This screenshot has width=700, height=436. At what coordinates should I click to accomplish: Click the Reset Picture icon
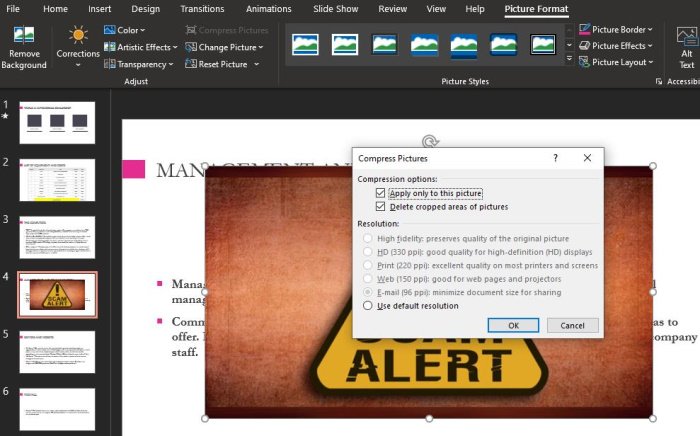coord(191,64)
